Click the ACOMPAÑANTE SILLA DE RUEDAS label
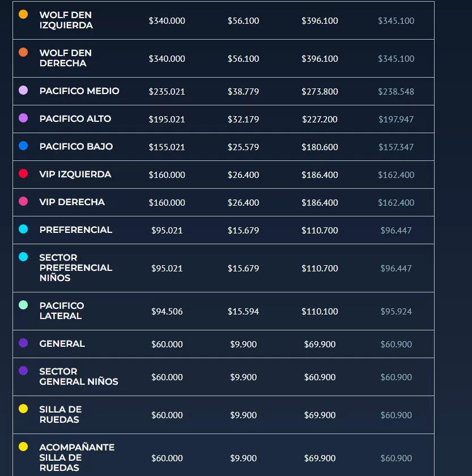472x476 pixels. point(77,457)
